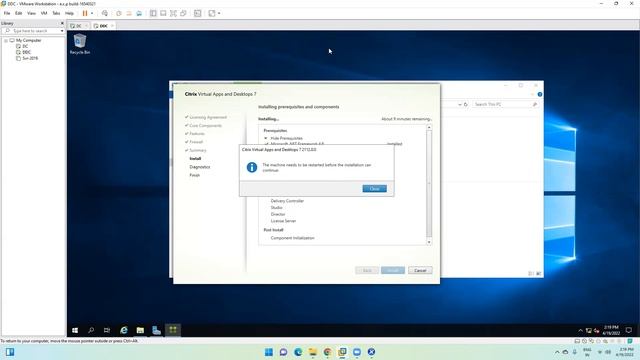640x360 pixels.
Task: Collapse My Computer tree node
Action: coord(6,40)
